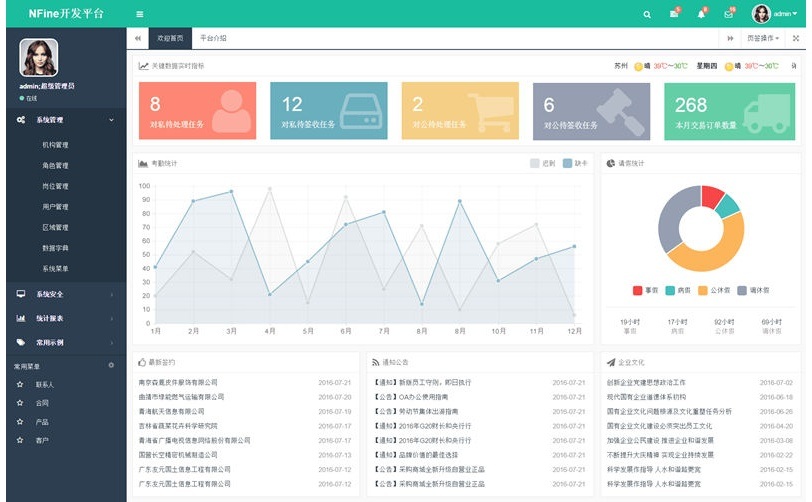The height and width of the screenshot is (502, 812).
Task: Expand the 系统安全 sidebar section
Action: pyautogui.click(x=65, y=294)
